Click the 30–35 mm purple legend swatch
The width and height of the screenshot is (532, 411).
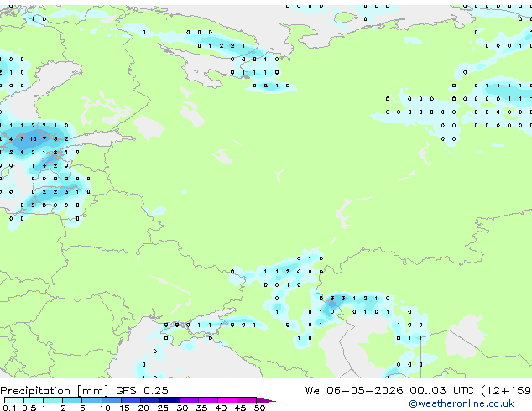pyautogui.click(x=188, y=400)
